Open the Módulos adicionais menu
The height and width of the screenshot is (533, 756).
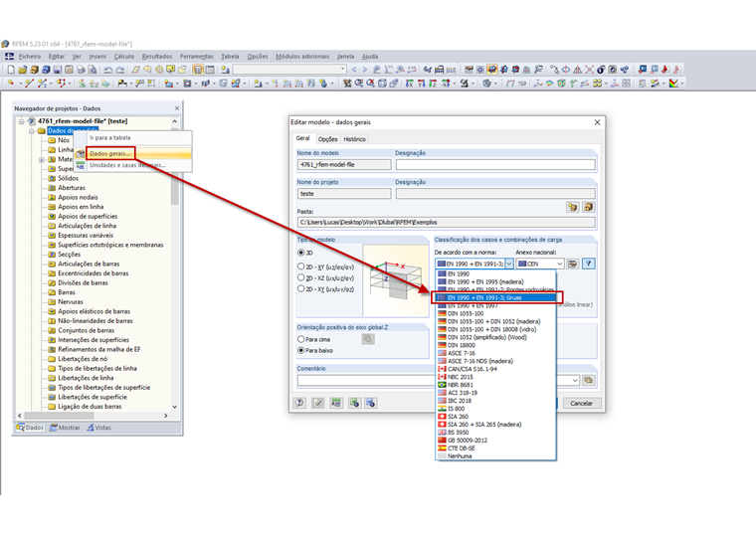[x=302, y=57]
